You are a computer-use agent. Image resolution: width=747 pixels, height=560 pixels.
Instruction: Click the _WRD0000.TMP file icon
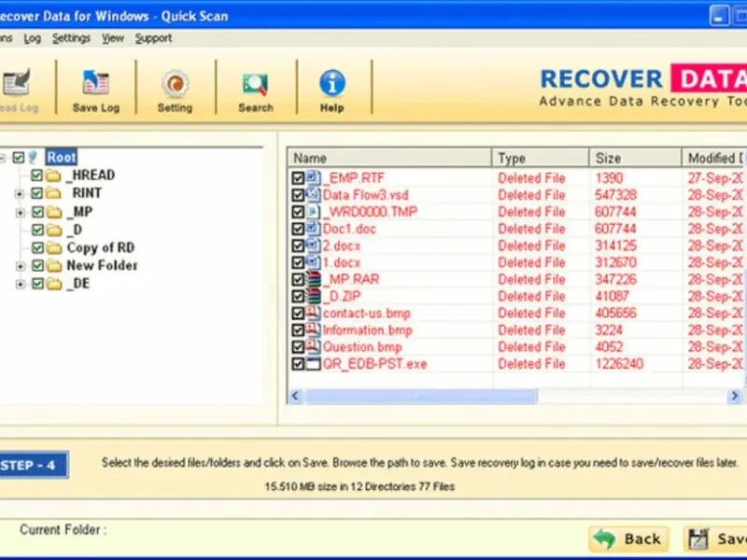313,212
